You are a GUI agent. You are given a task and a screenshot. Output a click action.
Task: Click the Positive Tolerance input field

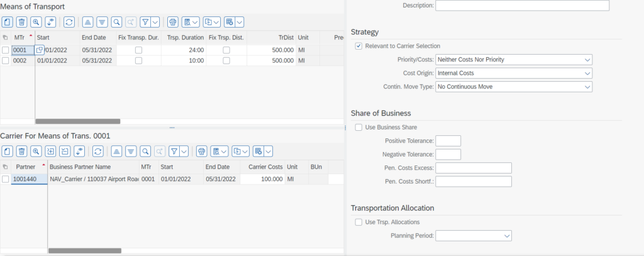click(448, 141)
